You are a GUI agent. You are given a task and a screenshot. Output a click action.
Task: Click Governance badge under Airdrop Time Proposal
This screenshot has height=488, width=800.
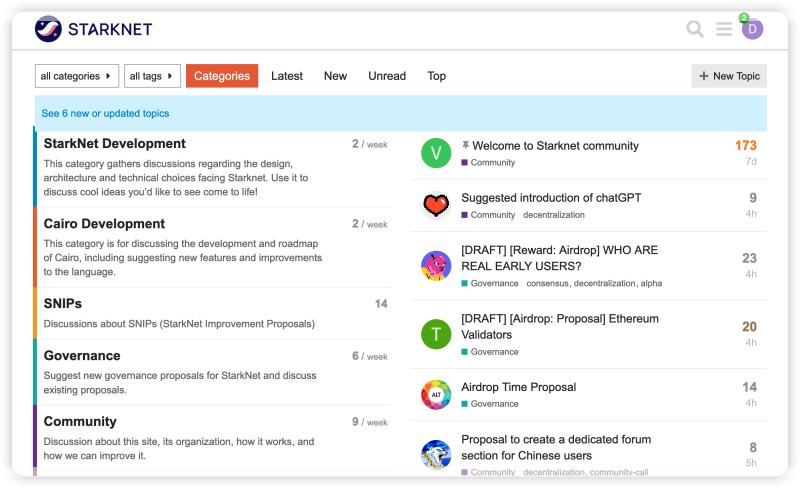[x=490, y=404]
